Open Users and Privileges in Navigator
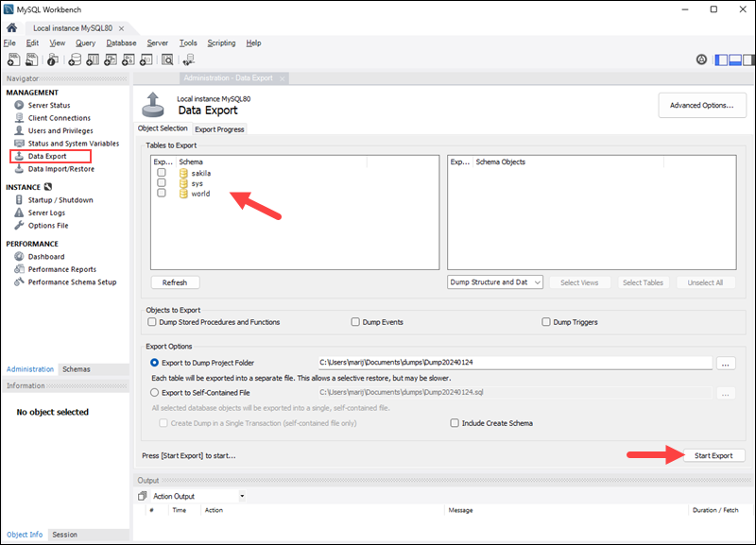This screenshot has width=756, height=545. [60, 130]
